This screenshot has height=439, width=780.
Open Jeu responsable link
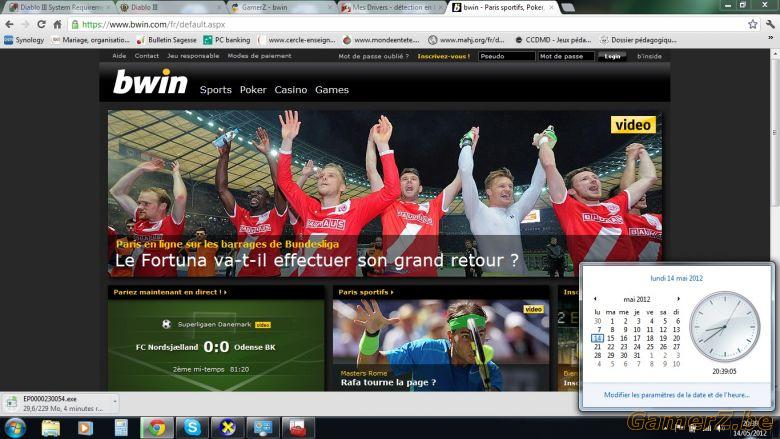(193, 56)
